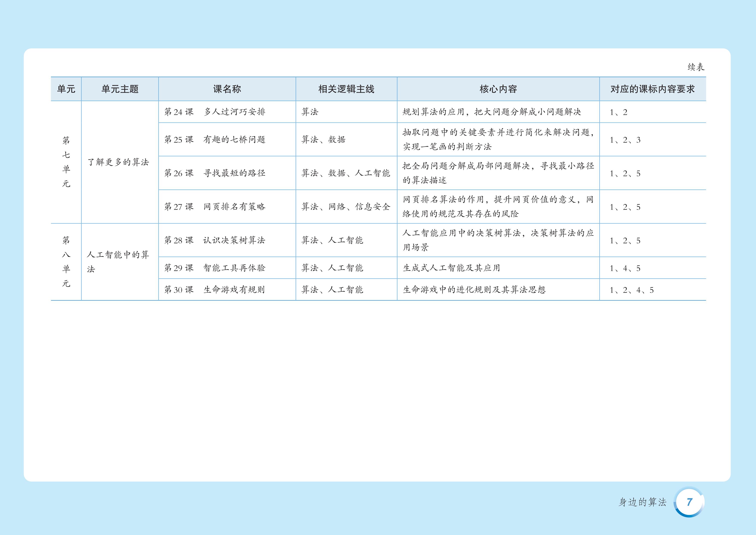Viewport: 756px width, 535px height.
Task: Select lesson 第29课 智能工具再体验
Action: pos(215,268)
